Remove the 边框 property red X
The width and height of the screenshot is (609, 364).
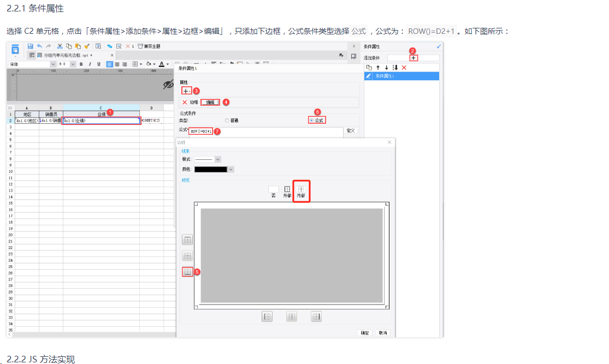[185, 103]
